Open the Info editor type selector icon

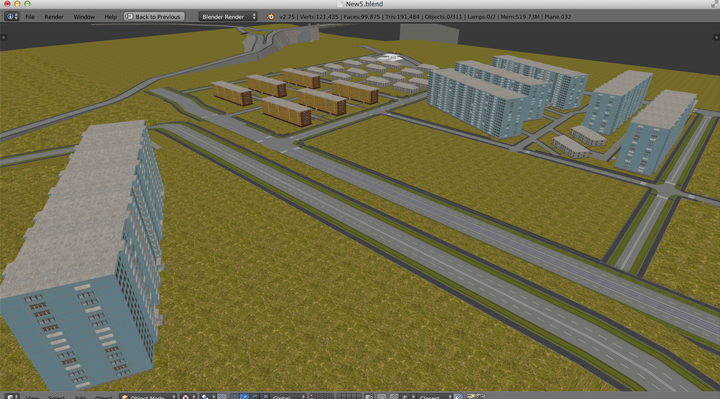11,17
